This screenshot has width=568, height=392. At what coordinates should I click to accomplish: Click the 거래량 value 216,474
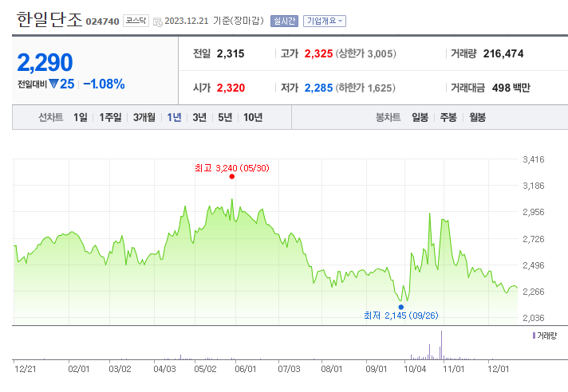[503, 53]
